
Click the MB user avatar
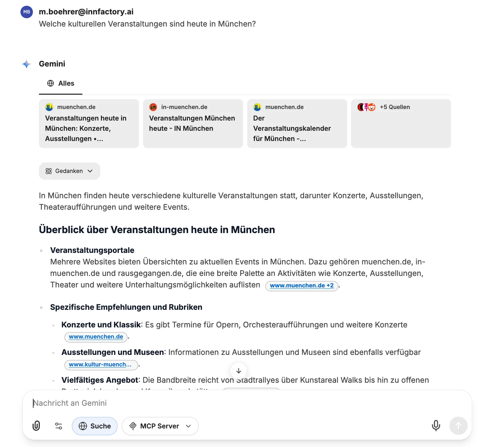[27, 12]
